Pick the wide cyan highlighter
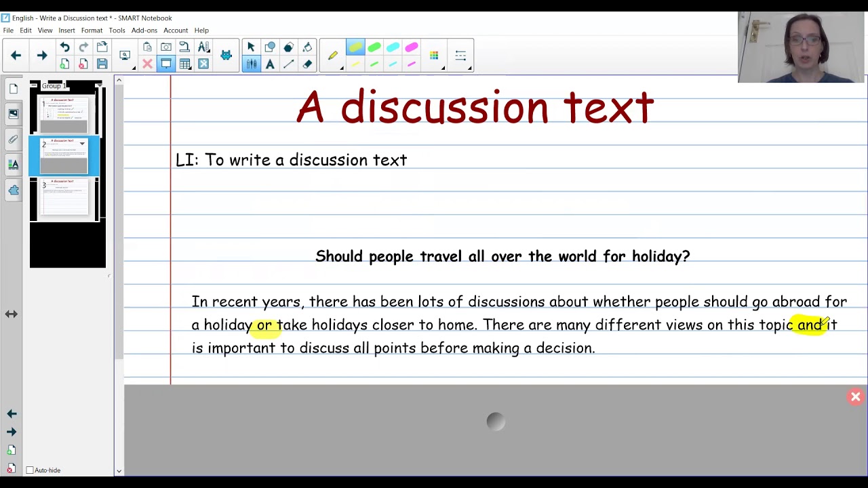The width and height of the screenshot is (868, 488). tap(393, 47)
